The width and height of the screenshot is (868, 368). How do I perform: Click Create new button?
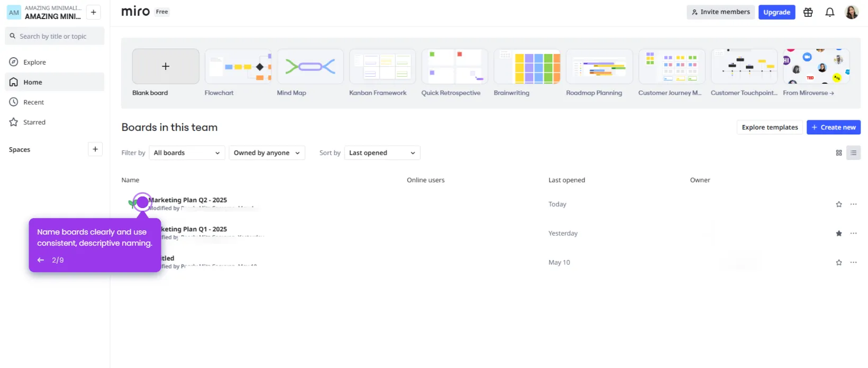[x=833, y=127]
